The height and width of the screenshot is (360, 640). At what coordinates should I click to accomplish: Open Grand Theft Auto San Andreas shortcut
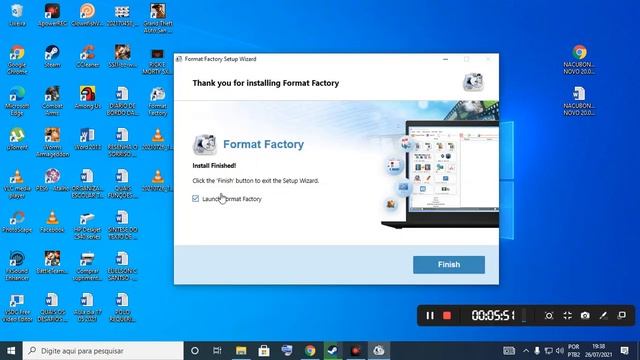coord(158,18)
